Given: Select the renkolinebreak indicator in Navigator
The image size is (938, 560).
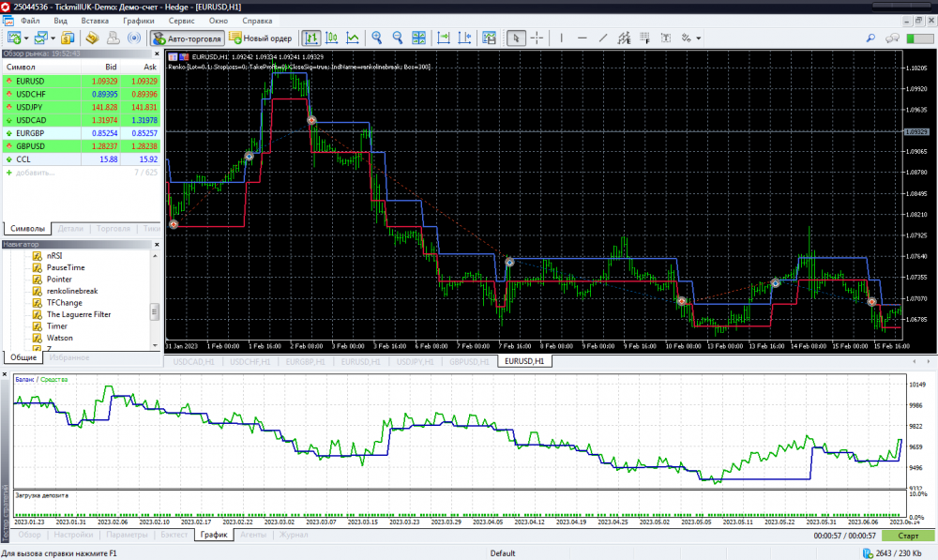Looking at the screenshot, I should 73,291.
